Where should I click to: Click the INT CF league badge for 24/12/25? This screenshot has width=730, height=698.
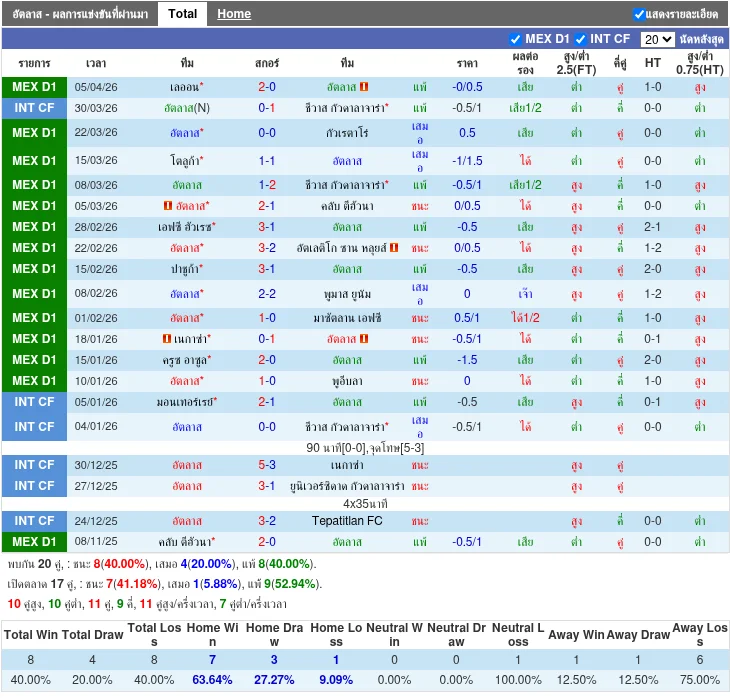click(34, 521)
